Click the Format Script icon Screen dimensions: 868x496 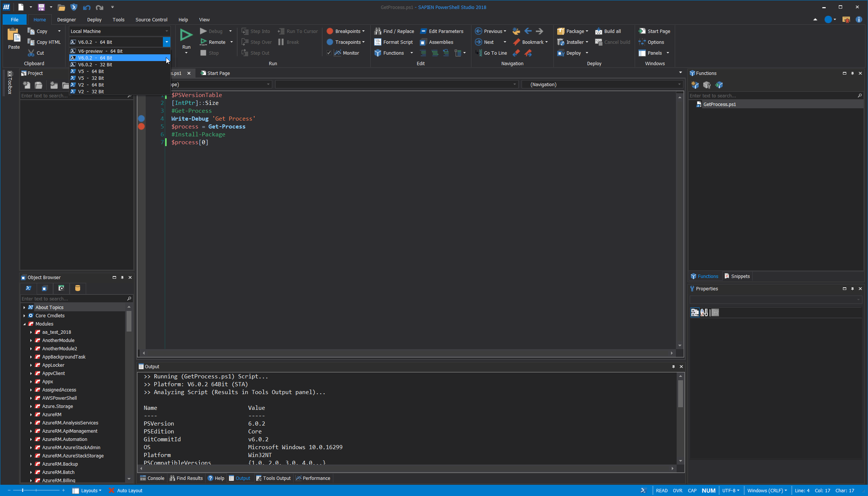[378, 42]
